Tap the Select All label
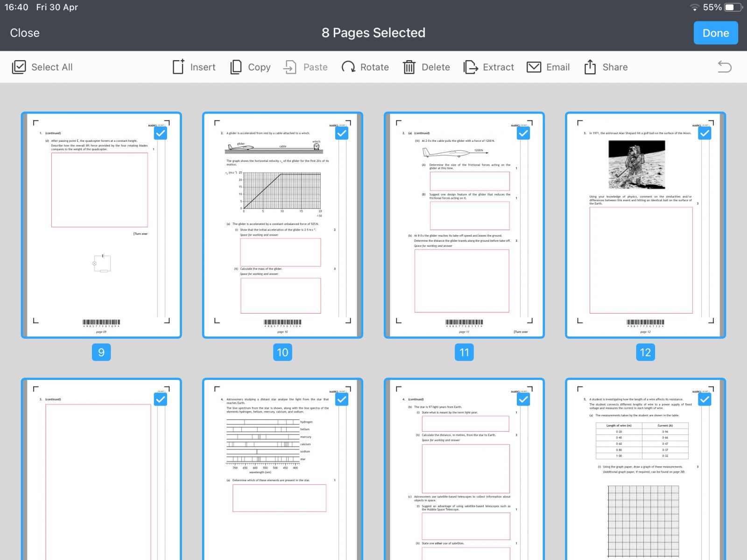The height and width of the screenshot is (560, 747). tap(52, 67)
